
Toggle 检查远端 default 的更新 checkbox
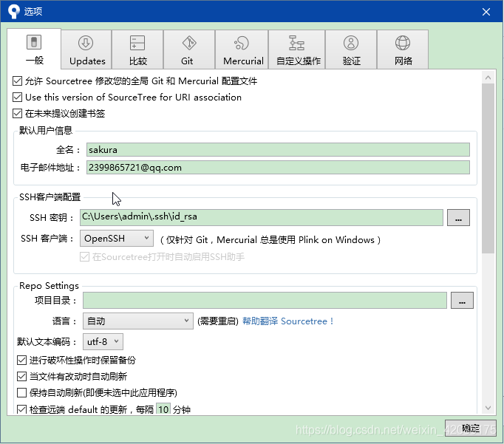pos(22,409)
